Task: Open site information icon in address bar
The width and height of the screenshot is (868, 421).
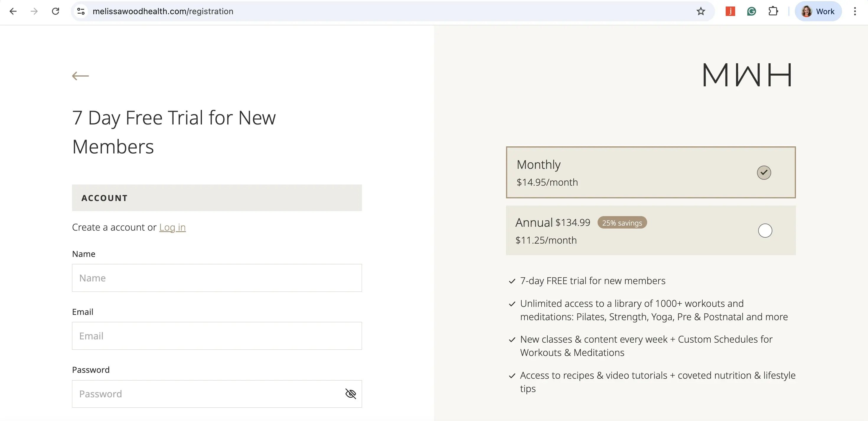Action: click(81, 11)
